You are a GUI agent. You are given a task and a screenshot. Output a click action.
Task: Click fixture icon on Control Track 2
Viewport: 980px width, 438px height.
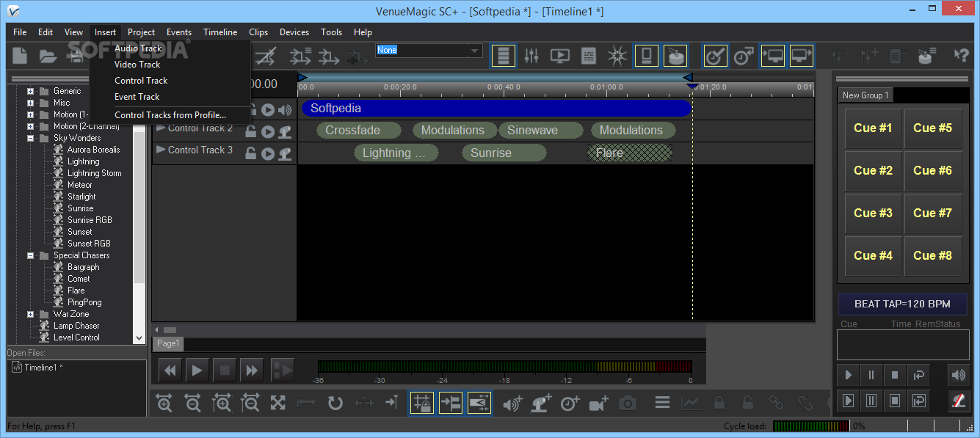(285, 132)
